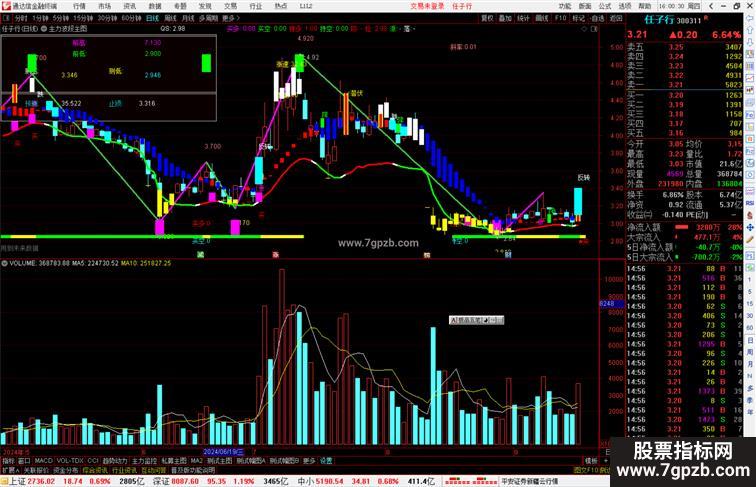Click the 叠加 overlay button
756x487 pixels.
pos(505,18)
